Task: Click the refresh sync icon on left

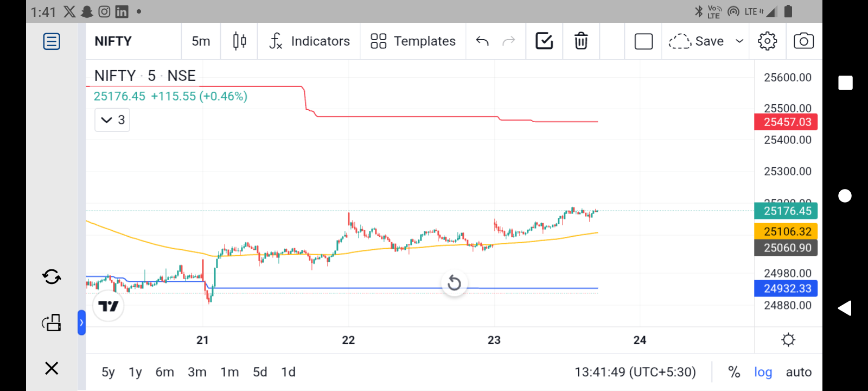Action: pyautogui.click(x=52, y=277)
